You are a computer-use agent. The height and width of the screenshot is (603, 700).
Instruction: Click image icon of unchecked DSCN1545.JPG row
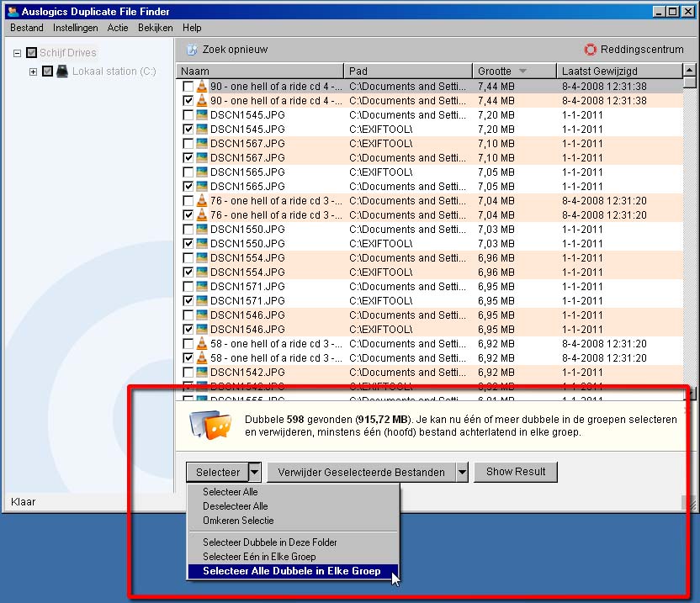coord(202,114)
